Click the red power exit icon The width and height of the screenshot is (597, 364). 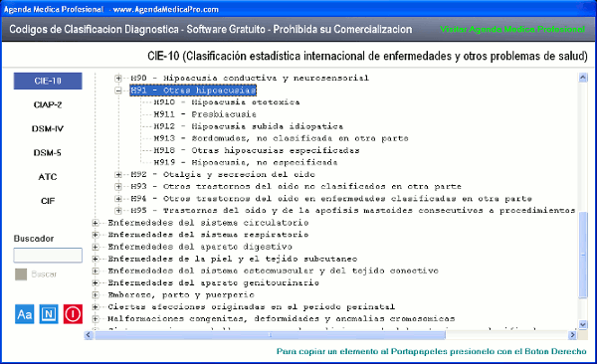pos(73,314)
